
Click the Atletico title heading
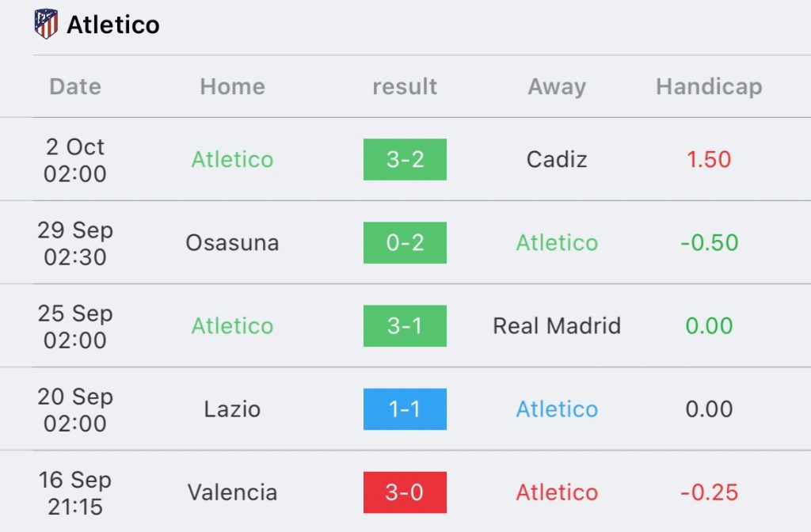coord(113,25)
